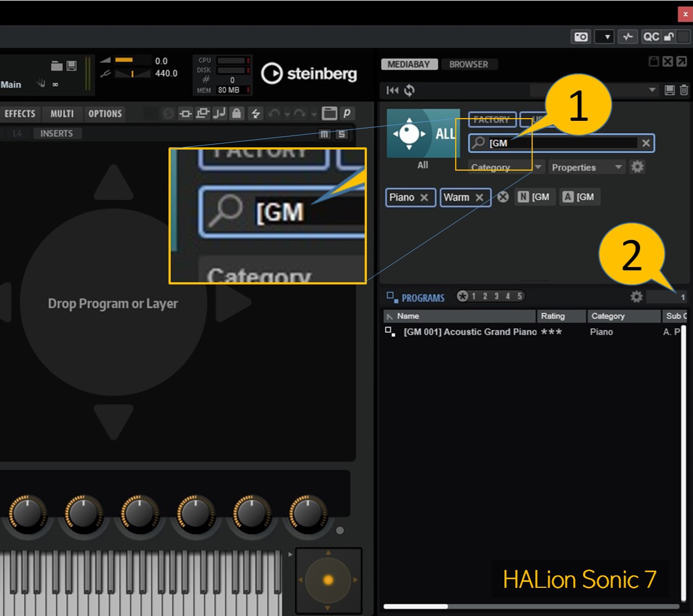Screen dimensions: 693x616
Task: Click the main volume slider
Action: 133,60
